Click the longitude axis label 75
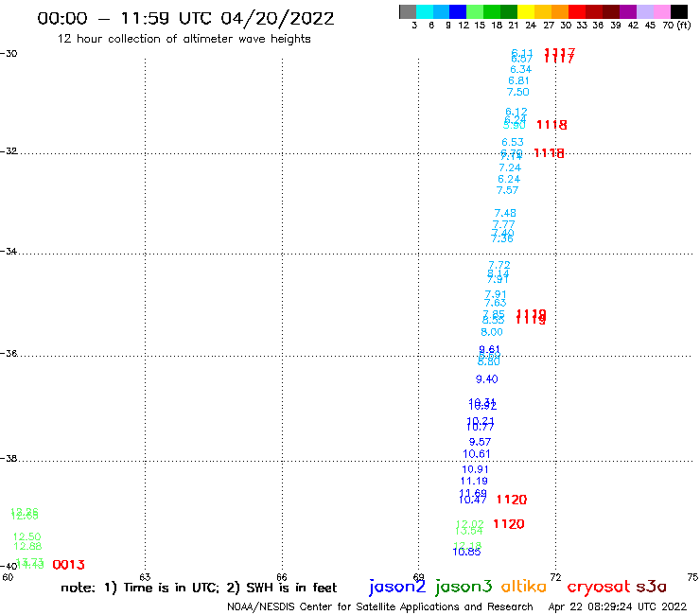 [x=692, y=577]
